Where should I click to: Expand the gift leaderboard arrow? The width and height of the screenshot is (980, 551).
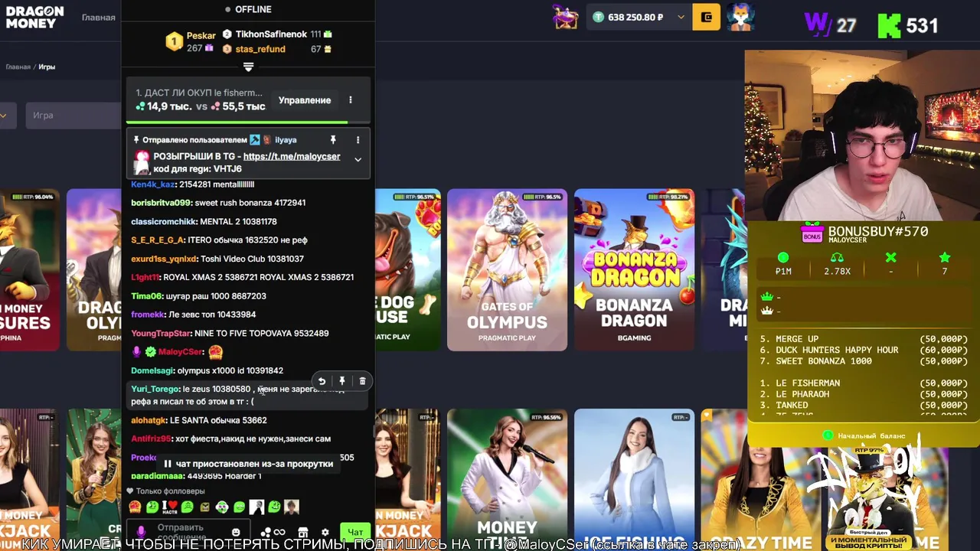tap(248, 67)
